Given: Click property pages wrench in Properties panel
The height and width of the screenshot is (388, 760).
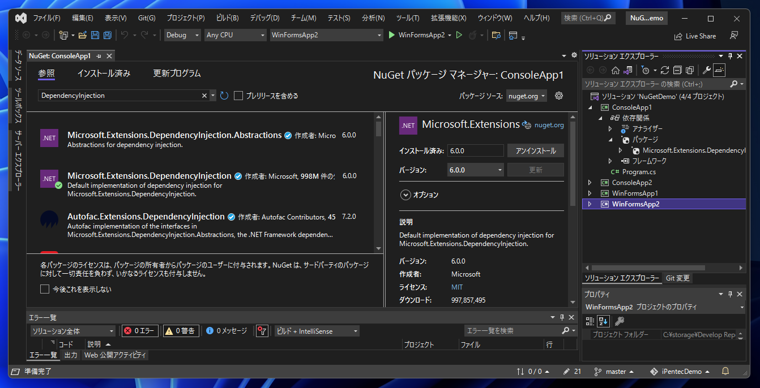Looking at the screenshot, I should pos(619,321).
